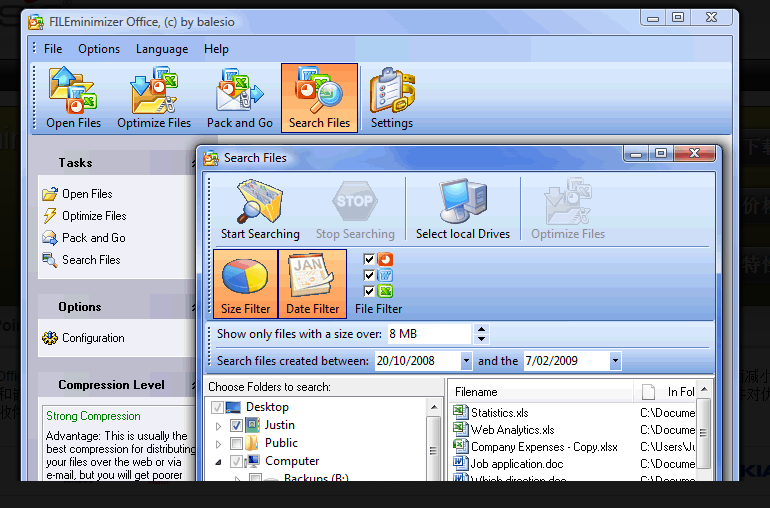Screen dimensions: 770x508
Task: Select Company Expenses - Copy.xlsx row
Action: [x=574, y=447]
